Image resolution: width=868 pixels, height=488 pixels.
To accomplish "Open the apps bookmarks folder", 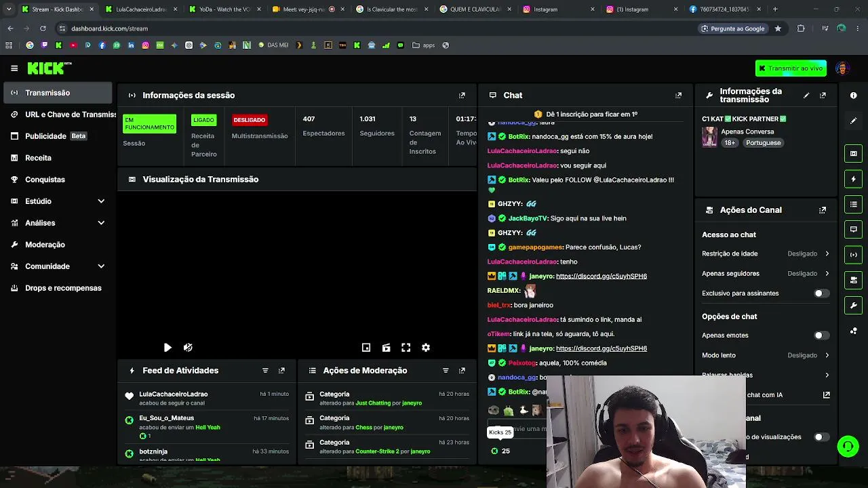I will click(424, 45).
